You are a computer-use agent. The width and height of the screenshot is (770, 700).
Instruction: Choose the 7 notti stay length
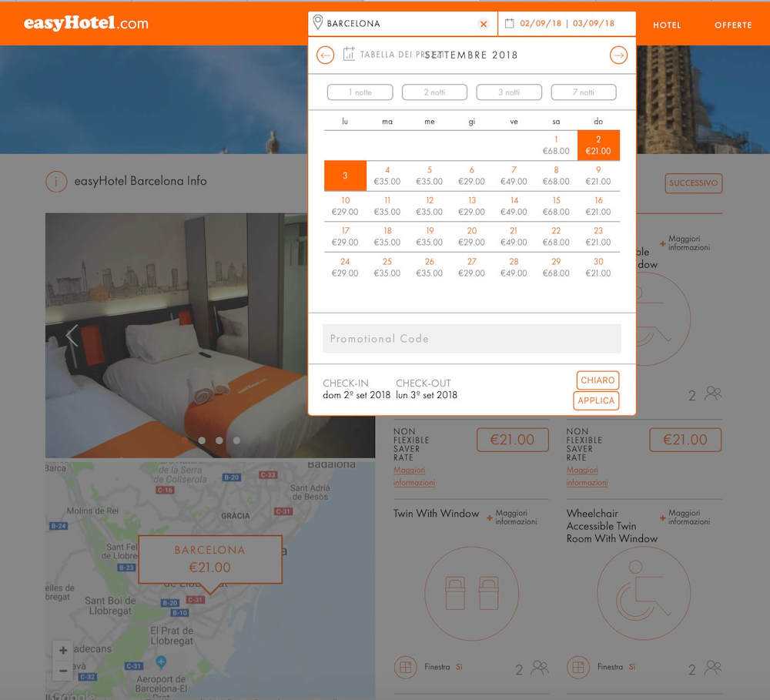(x=583, y=92)
